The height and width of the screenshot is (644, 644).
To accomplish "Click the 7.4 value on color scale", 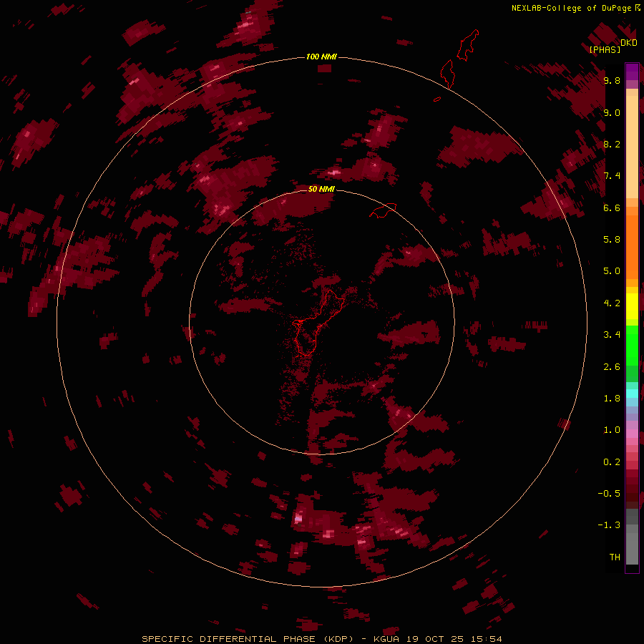I will click(612, 176).
